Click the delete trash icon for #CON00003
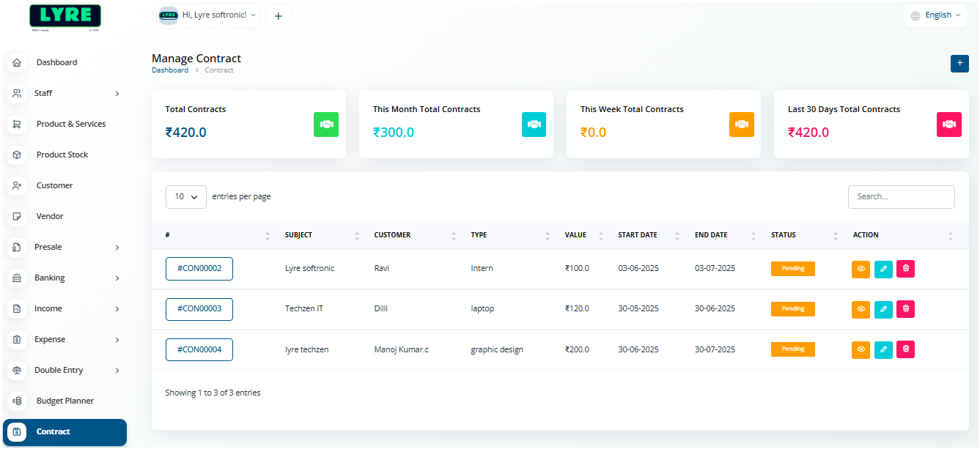The image size is (980, 449). [x=905, y=309]
